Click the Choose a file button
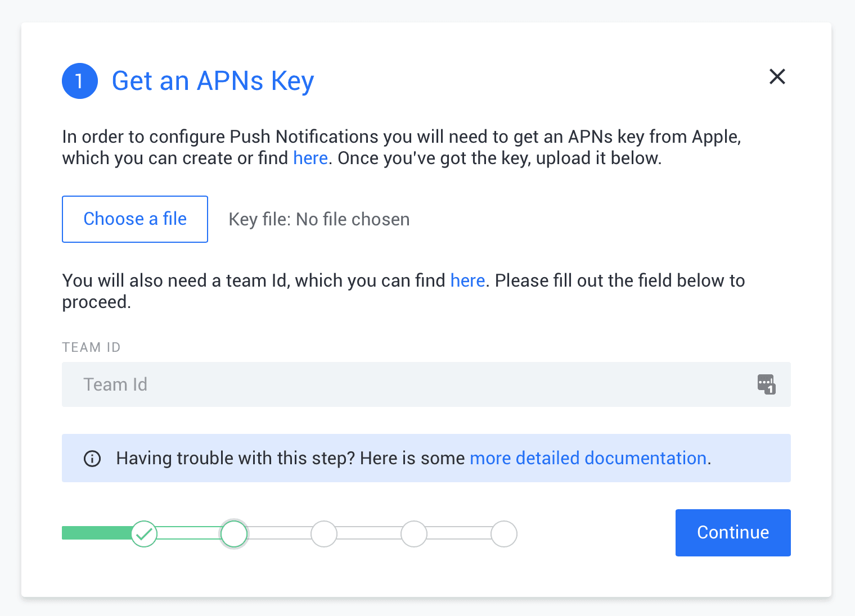 134,219
